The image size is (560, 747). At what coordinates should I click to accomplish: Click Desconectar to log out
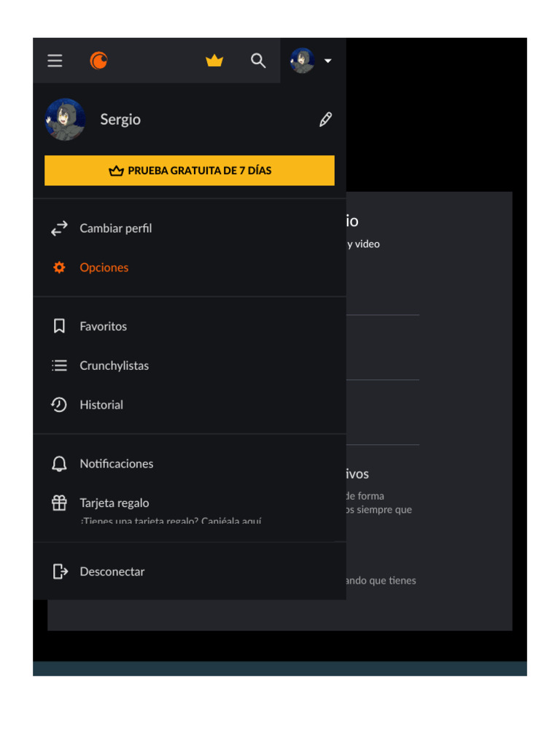[x=190, y=571]
